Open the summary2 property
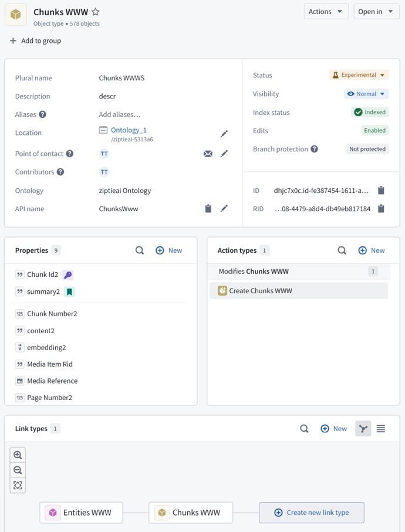Image resolution: width=405 pixels, height=532 pixels. tap(43, 292)
